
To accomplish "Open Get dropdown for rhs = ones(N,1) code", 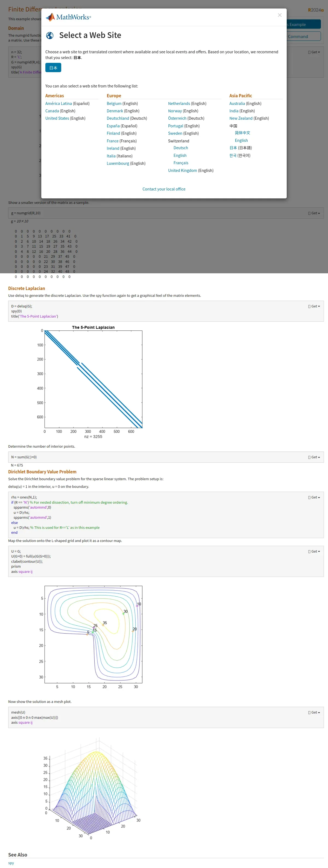I will 314,497.
